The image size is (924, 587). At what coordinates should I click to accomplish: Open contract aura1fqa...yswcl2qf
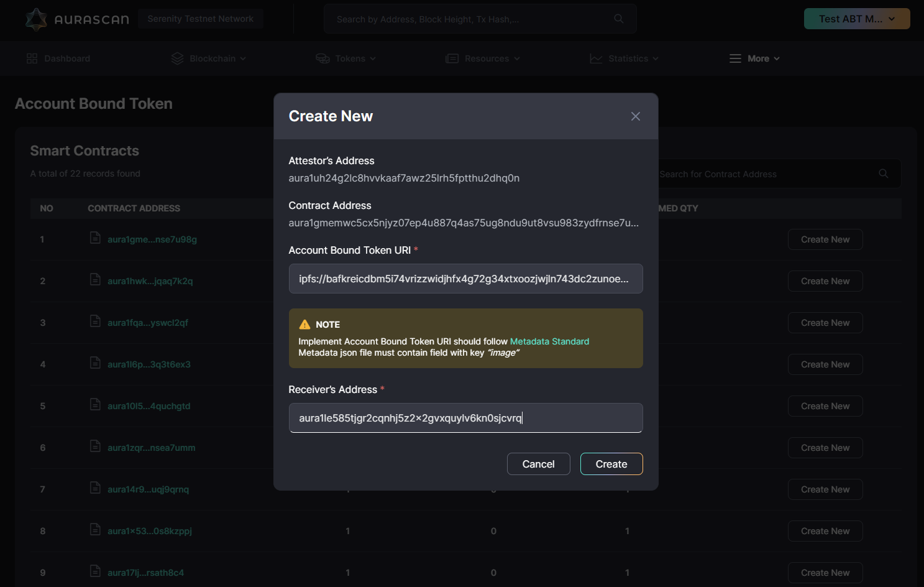coord(147,323)
